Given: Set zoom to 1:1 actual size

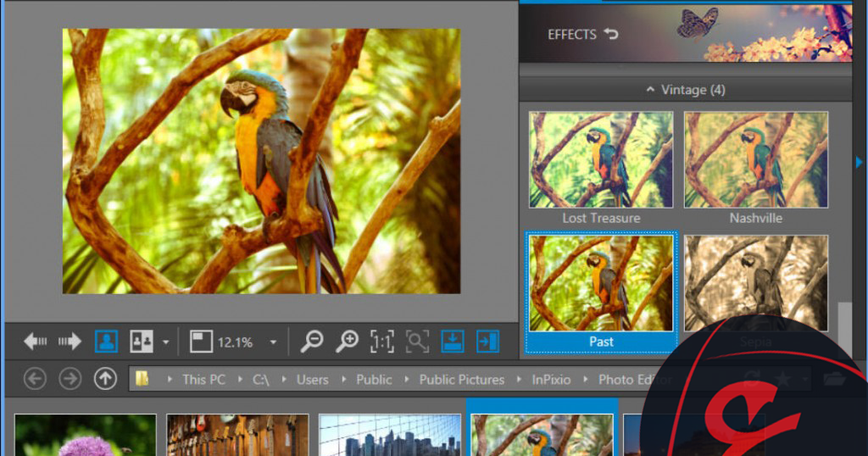Looking at the screenshot, I should pyautogui.click(x=382, y=342).
